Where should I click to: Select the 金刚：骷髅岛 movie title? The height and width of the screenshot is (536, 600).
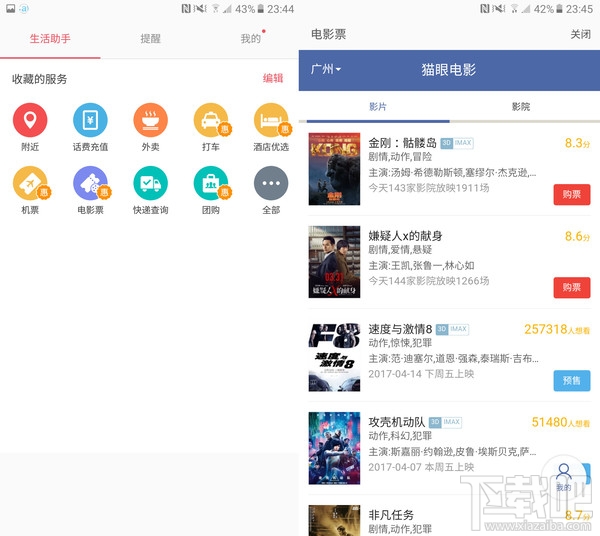pos(402,143)
